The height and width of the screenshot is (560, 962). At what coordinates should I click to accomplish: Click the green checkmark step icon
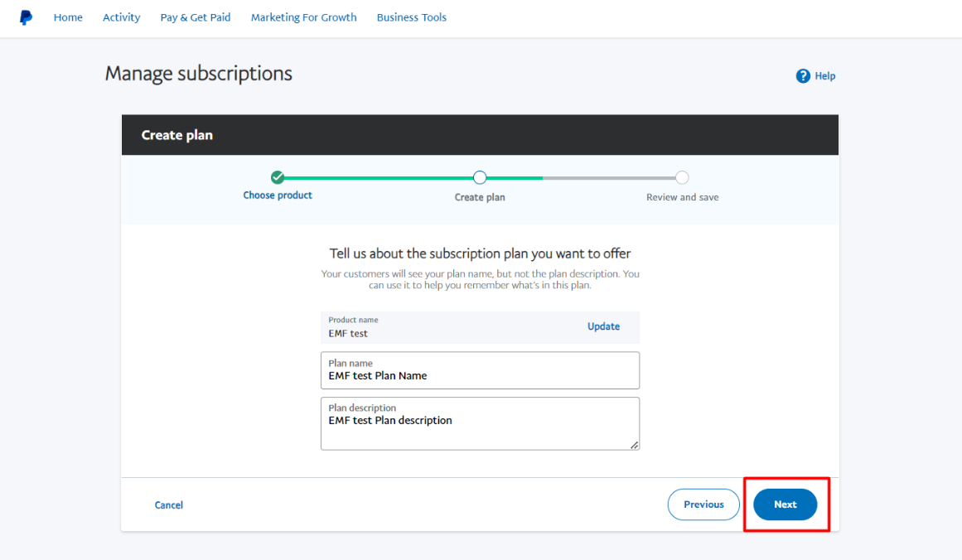[x=278, y=177]
